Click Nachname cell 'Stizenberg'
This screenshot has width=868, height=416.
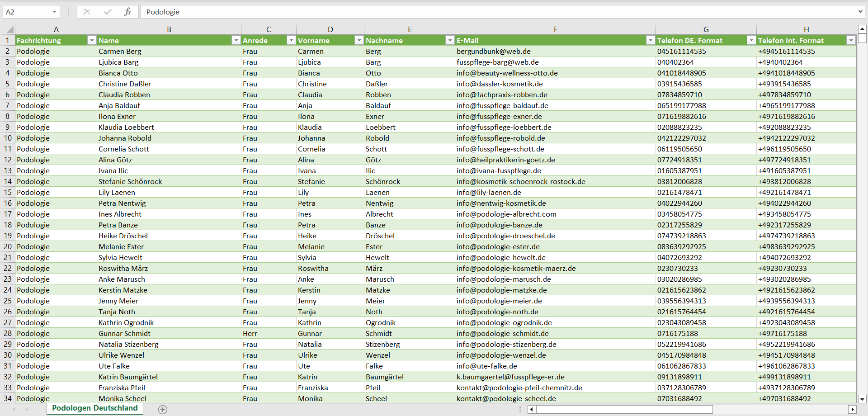[410, 344]
